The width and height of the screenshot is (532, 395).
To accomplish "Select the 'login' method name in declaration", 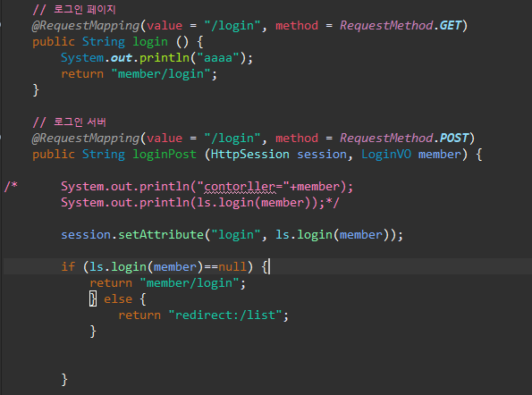I will 150,42.
